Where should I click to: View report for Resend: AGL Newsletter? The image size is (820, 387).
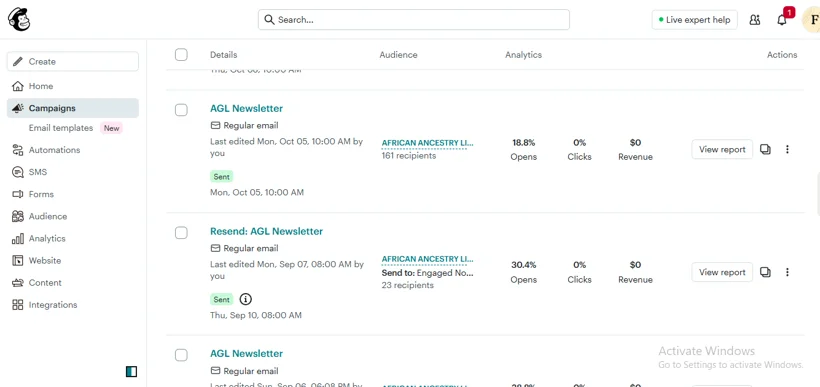[722, 272]
